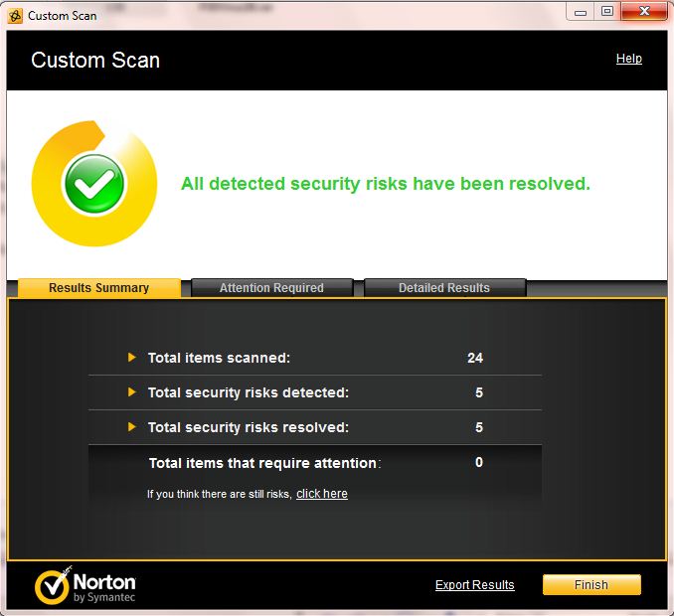Click 'All detected security risks have been resolved.' message
Screen dimensions: 674x616
click(x=386, y=184)
